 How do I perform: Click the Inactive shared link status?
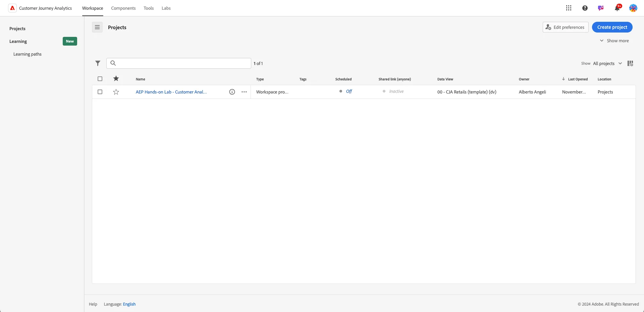coord(396,91)
